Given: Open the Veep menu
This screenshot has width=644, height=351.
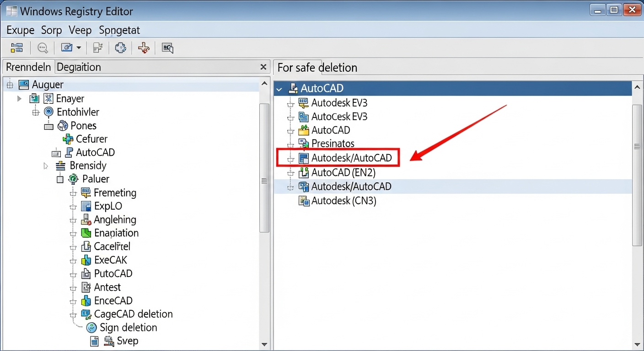Looking at the screenshot, I should pyautogui.click(x=80, y=30).
